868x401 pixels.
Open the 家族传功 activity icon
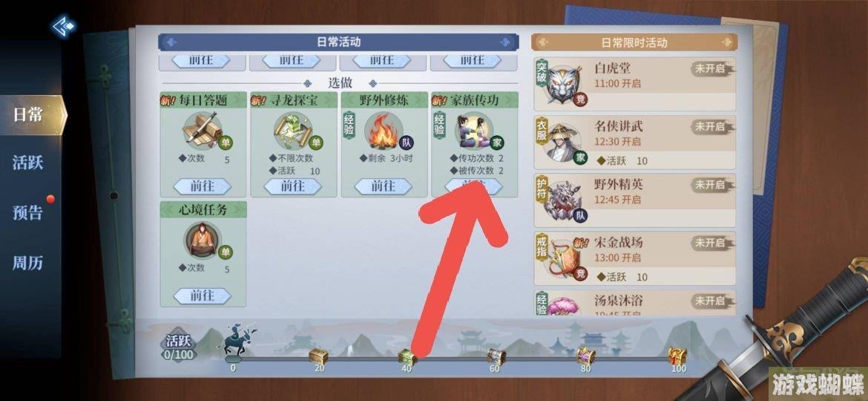473,131
